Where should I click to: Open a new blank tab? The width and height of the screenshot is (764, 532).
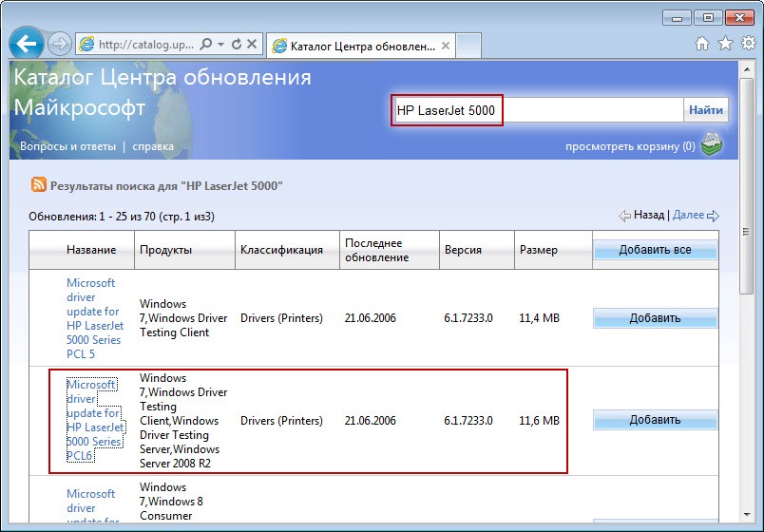click(468, 47)
